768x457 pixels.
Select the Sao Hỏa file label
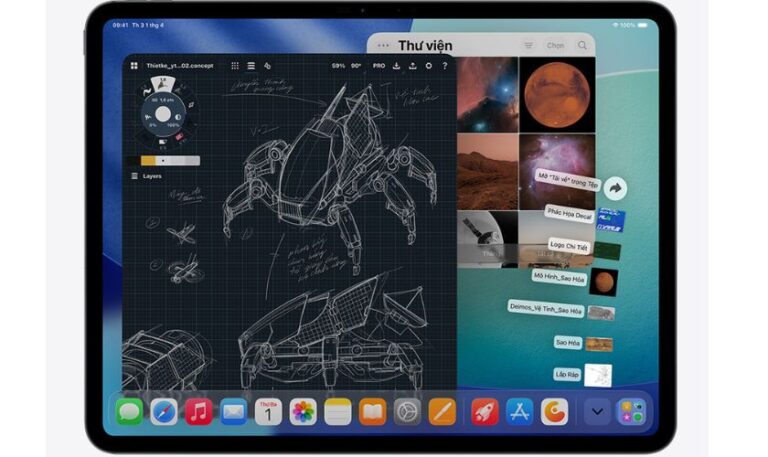click(x=568, y=342)
